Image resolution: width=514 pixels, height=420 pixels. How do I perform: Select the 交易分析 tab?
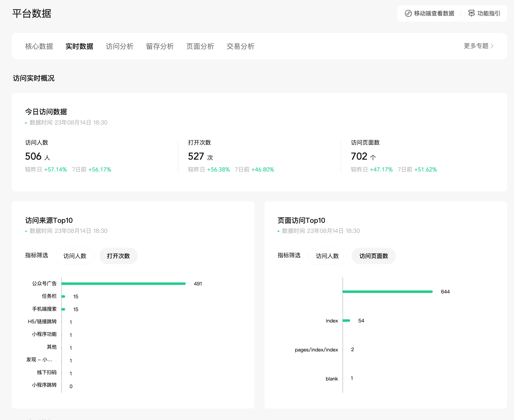pyautogui.click(x=241, y=46)
